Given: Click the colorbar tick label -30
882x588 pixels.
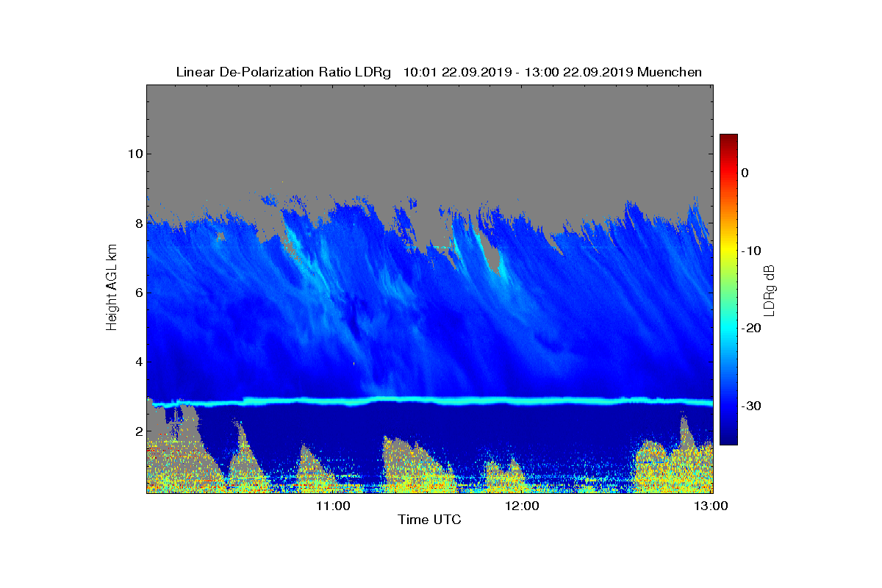Looking at the screenshot, I should (750, 406).
